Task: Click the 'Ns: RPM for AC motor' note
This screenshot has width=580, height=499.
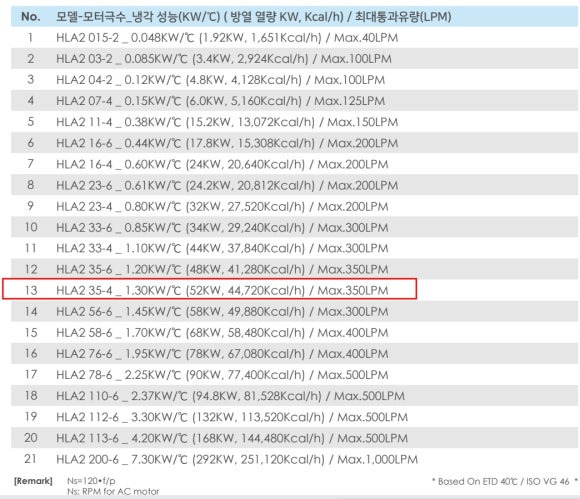Action: 113,492
